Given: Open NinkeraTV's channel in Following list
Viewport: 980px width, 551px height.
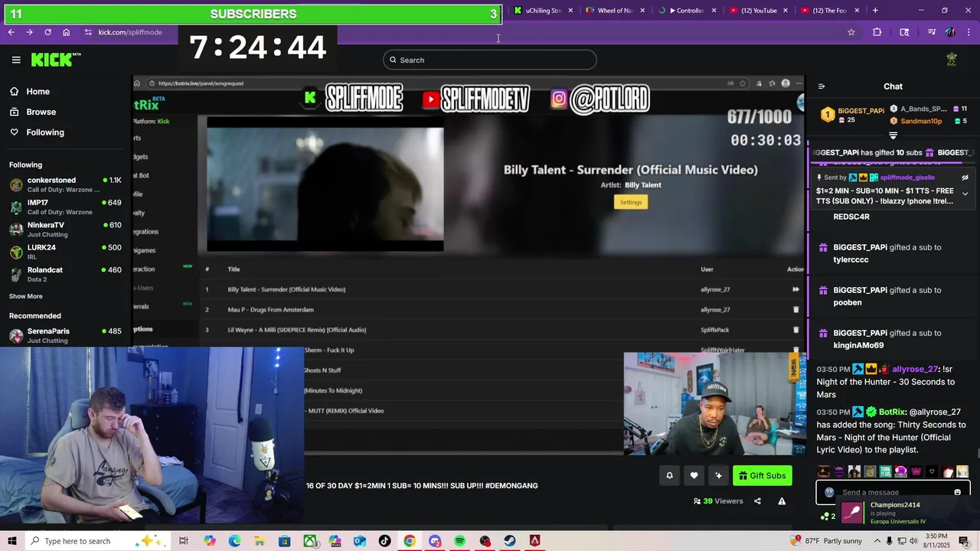Looking at the screenshot, I should pos(65,229).
